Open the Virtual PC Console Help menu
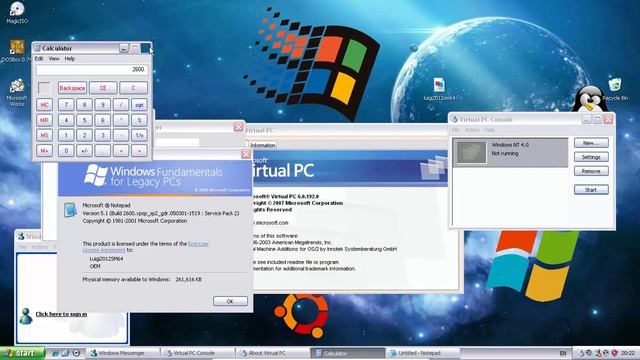Screen dimensions: 640x360 490,130
